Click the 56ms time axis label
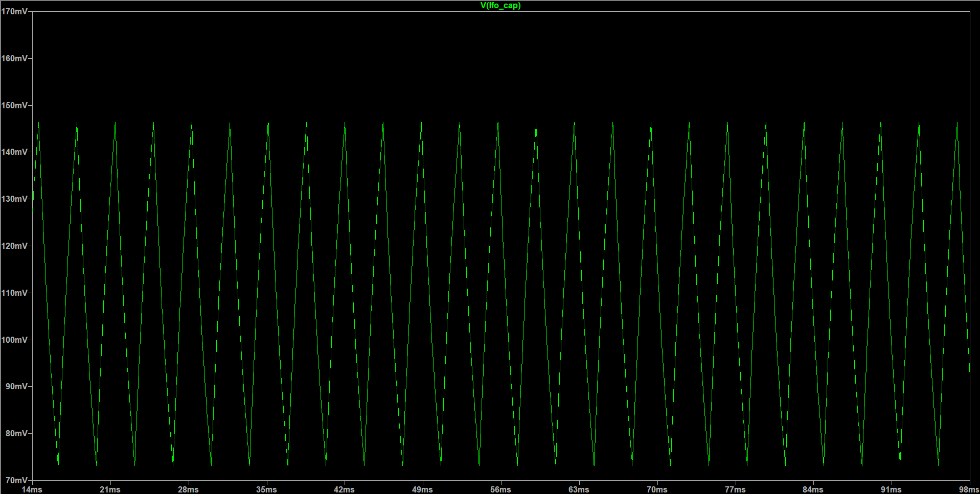 [x=501, y=489]
